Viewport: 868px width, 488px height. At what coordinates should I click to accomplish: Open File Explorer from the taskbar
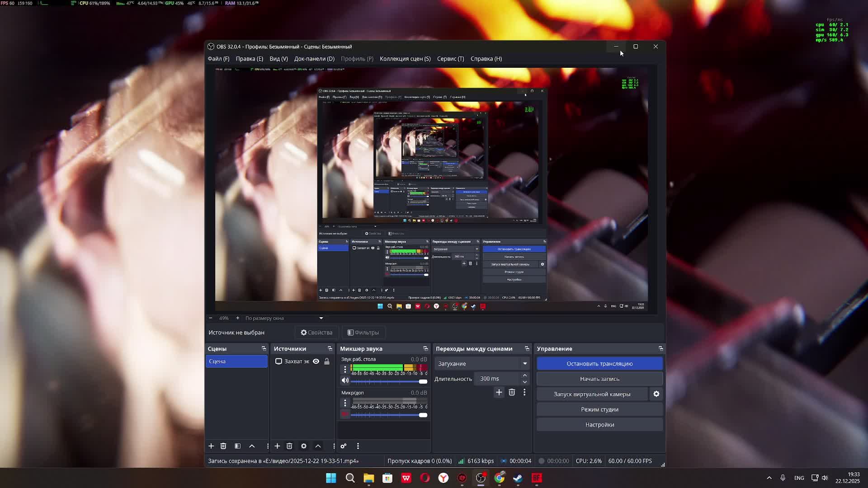click(368, 478)
